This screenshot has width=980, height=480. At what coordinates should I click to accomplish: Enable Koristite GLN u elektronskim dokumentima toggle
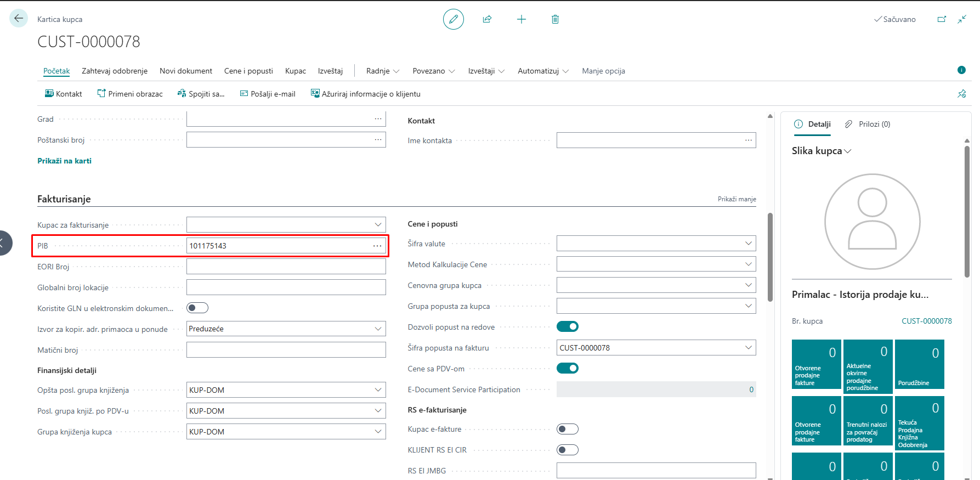coord(197,308)
